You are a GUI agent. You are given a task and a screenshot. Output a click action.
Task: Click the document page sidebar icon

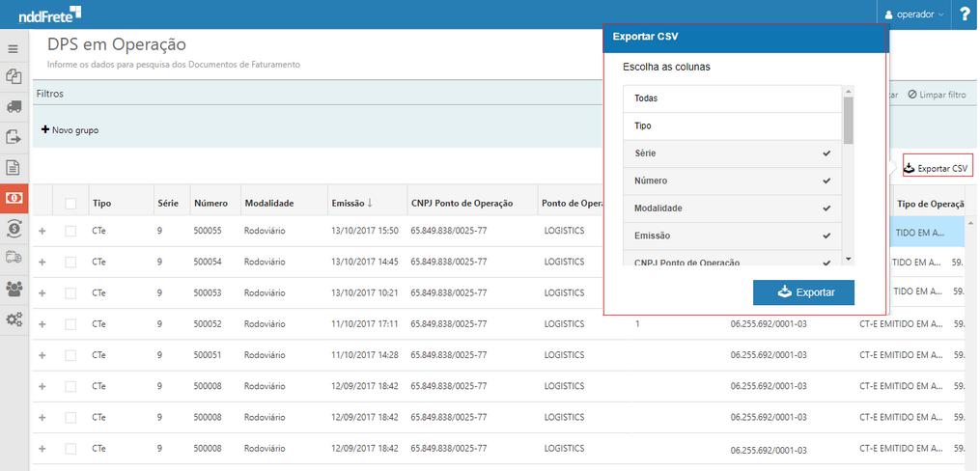pyautogui.click(x=14, y=168)
